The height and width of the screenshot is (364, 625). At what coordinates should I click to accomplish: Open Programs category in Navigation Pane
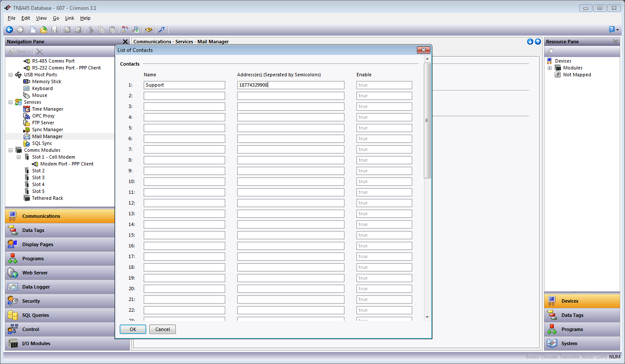(60, 259)
